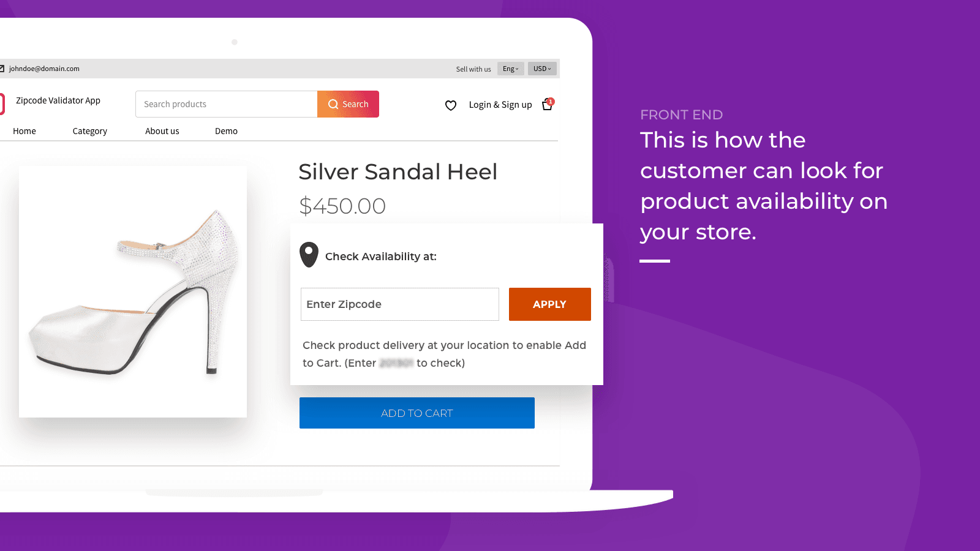This screenshot has width=980, height=551.
Task: Open the Login & Sign up link
Action: coord(500,105)
